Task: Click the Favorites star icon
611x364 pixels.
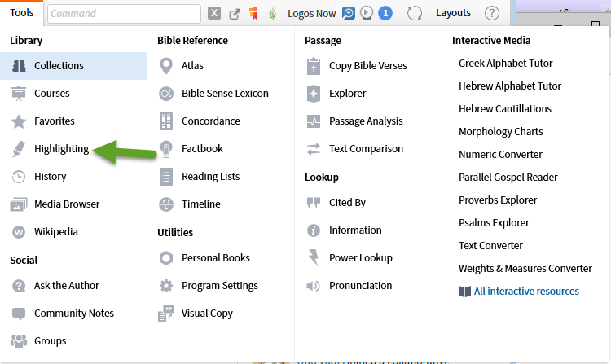Action: (x=19, y=121)
